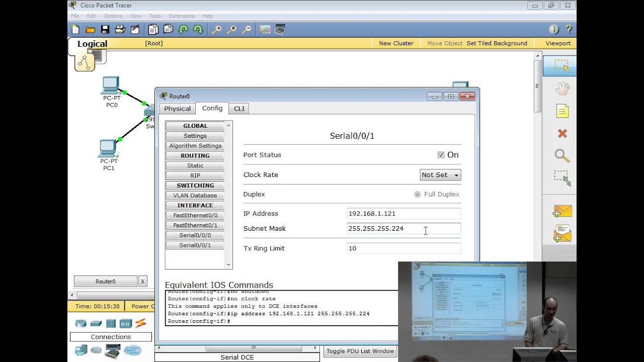Click into the Subnet Mask field

pos(404,228)
